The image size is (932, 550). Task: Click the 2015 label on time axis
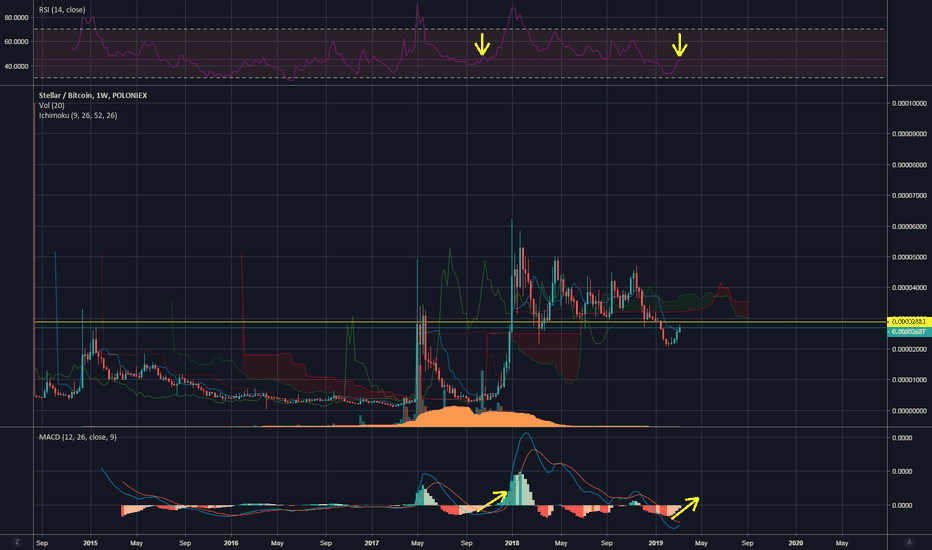[90, 543]
